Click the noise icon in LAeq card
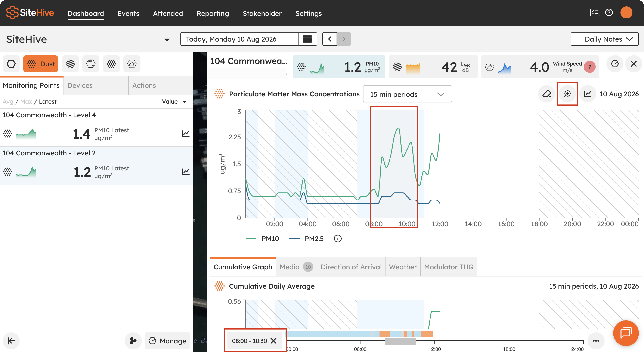Screen dimensions: 644x352 397,67
